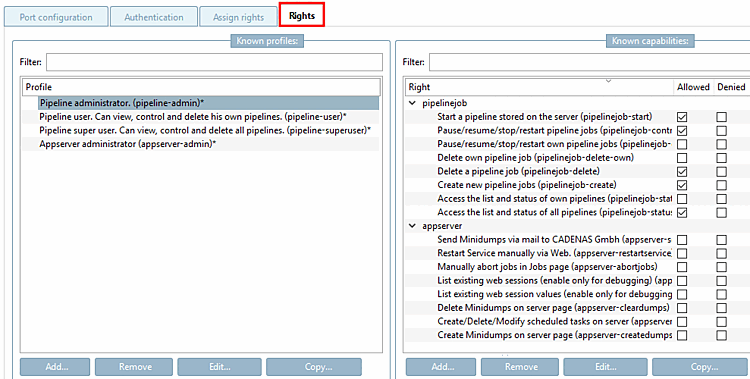
Task: Click the Right column header
Action: 539,87
